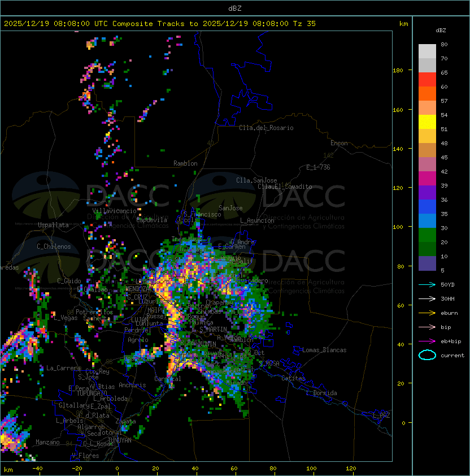Click the 'eb+bip' legend label
Viewport: 470px width, 476px height.
pos(451,341)
